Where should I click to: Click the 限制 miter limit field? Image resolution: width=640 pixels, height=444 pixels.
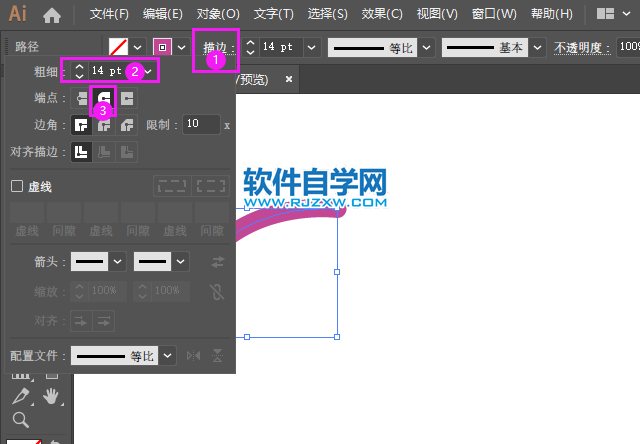point(201,124)
